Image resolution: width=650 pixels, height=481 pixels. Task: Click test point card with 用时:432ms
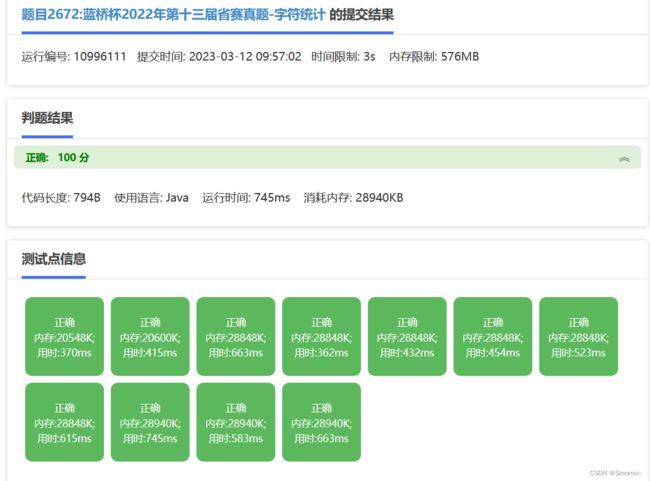pyautogui.click(x=407, y=336)
